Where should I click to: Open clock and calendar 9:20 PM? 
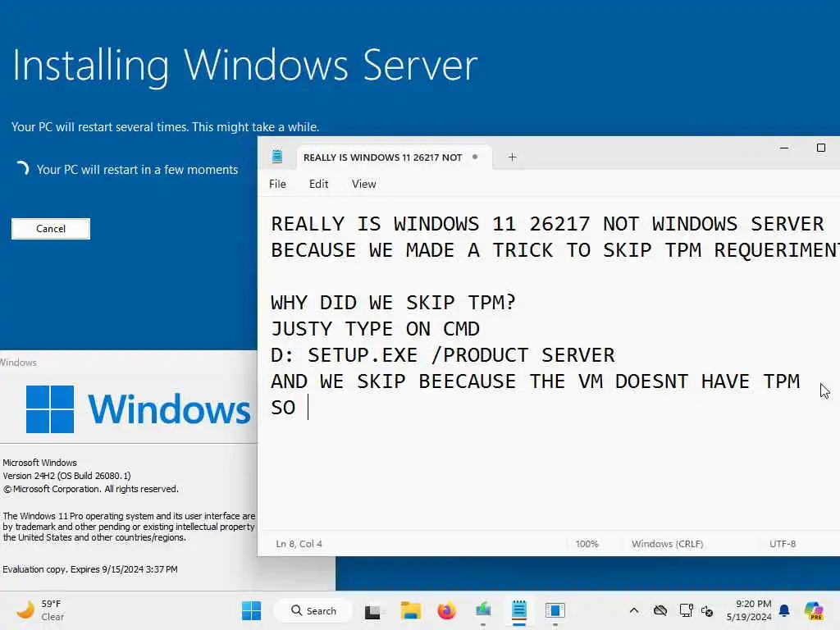pyautogui.click(x=749, y=610)
